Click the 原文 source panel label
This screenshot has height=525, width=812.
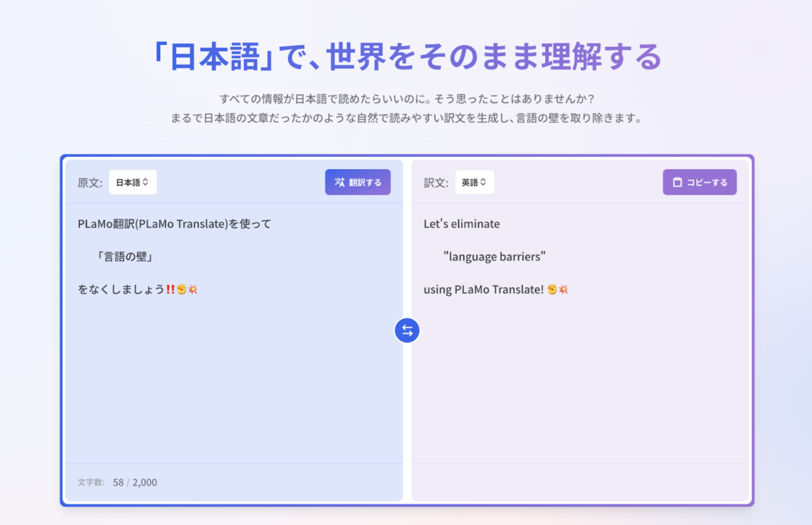pos(89,183)
